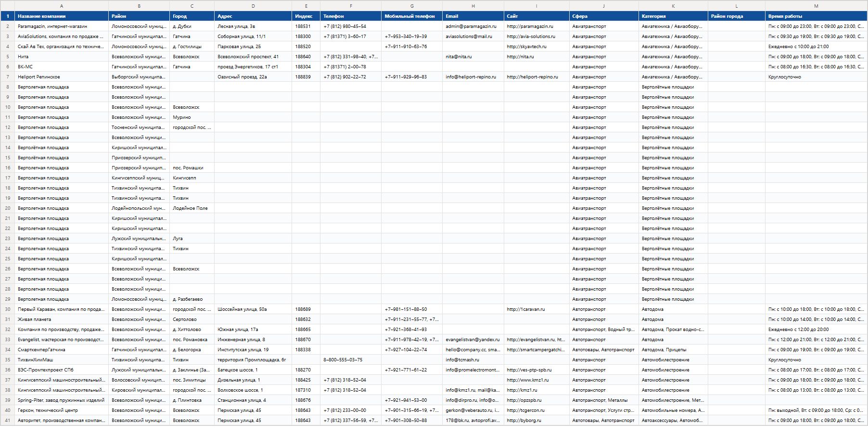The width and height of the screenshot is (868, 434).
Task: Click the 'Название компании' header cell
Action: click(62, 16)
